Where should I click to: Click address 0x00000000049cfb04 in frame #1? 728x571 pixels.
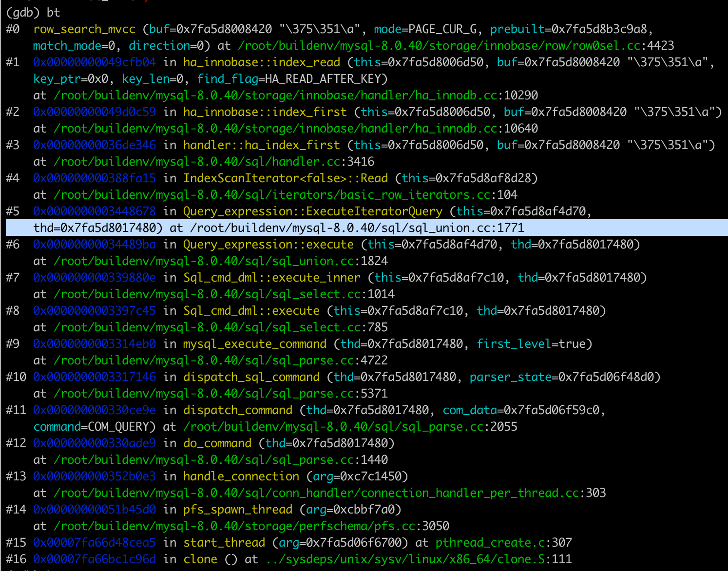(x=94, y=62)
